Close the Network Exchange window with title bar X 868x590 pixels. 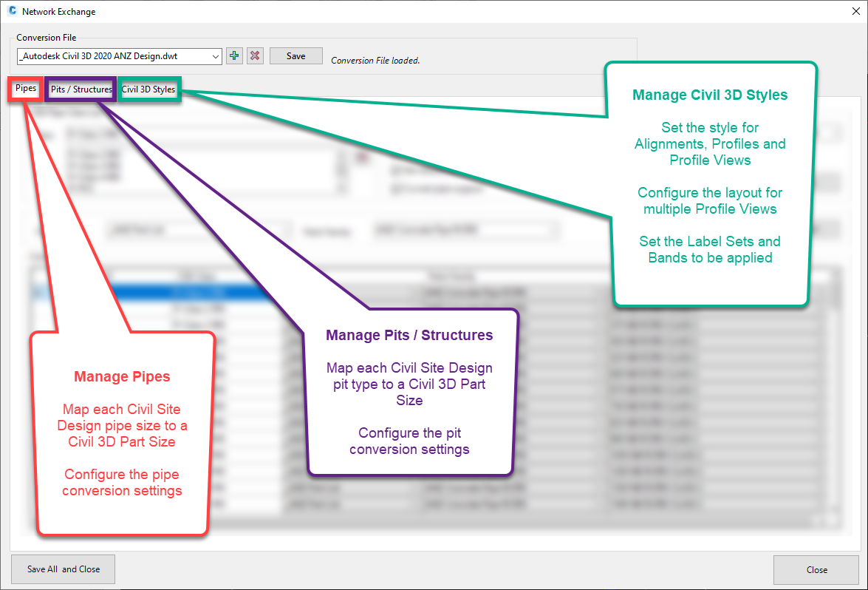[x=847, y=12]
